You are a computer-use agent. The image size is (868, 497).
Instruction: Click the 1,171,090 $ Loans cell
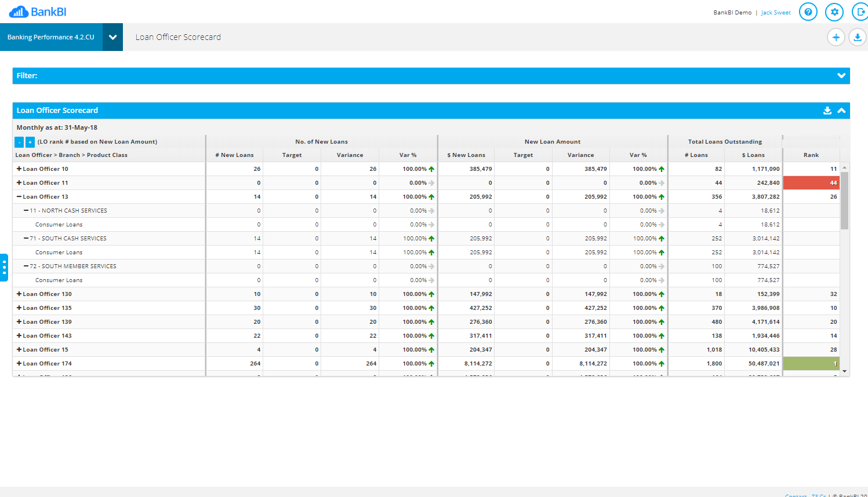tap(753, 169)
